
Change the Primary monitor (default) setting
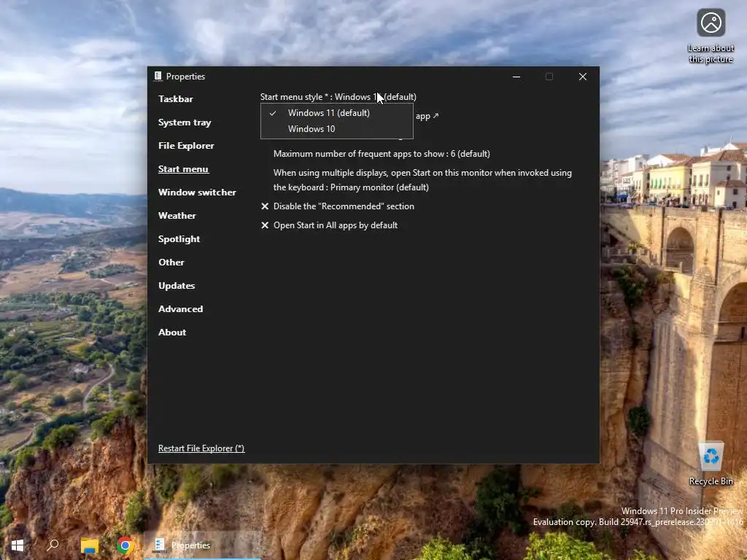coord(422,180)
